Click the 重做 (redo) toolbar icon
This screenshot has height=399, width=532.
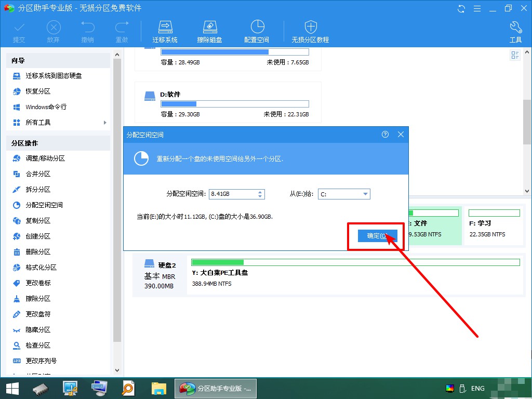(122, 32)
